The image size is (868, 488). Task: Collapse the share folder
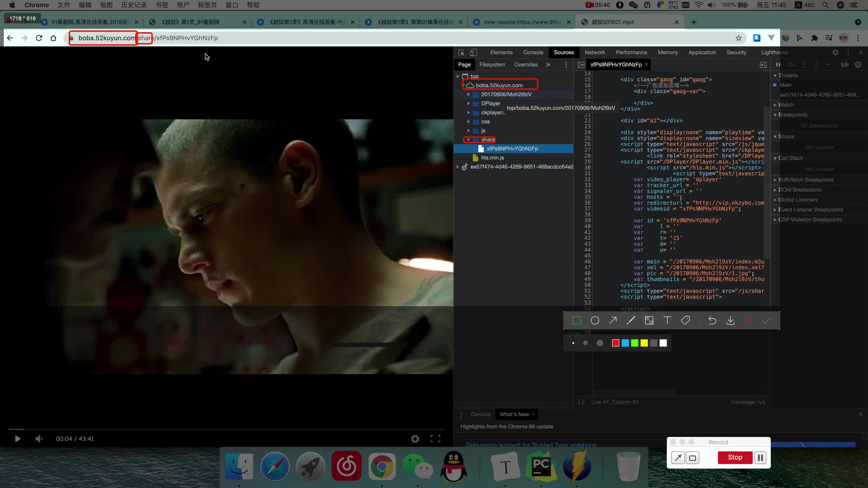coord(468,140)
